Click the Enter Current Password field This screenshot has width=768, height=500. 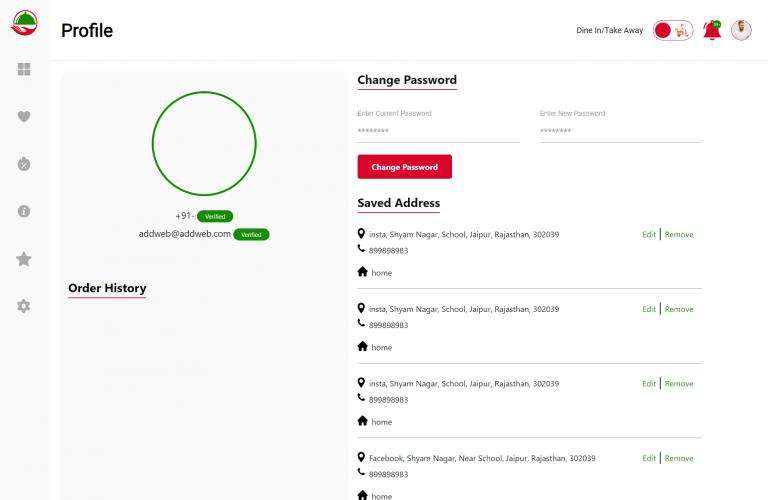click(438, 131)
